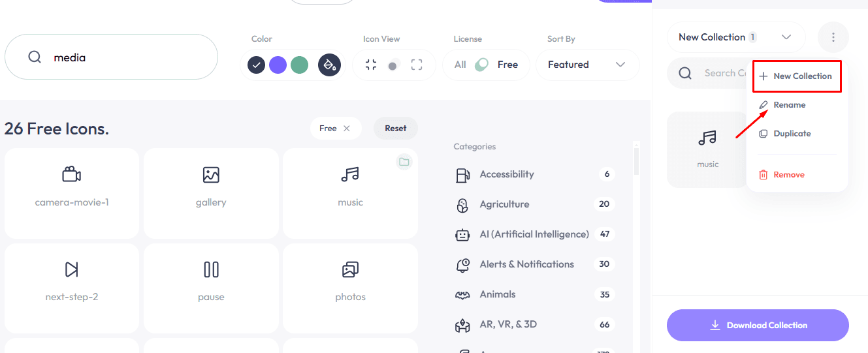Expand the New Collection dropdown
The image size is (868, 353).
736,37
